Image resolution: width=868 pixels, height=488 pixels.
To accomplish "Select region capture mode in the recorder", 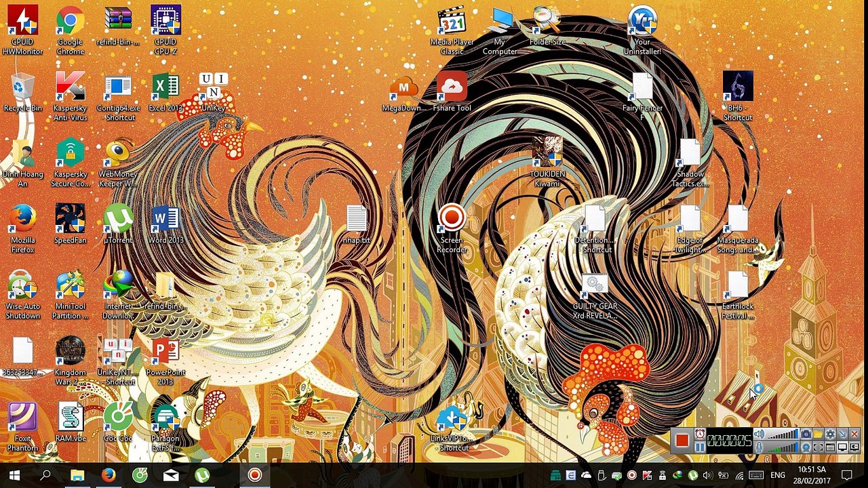I will (x=818, y=447).
